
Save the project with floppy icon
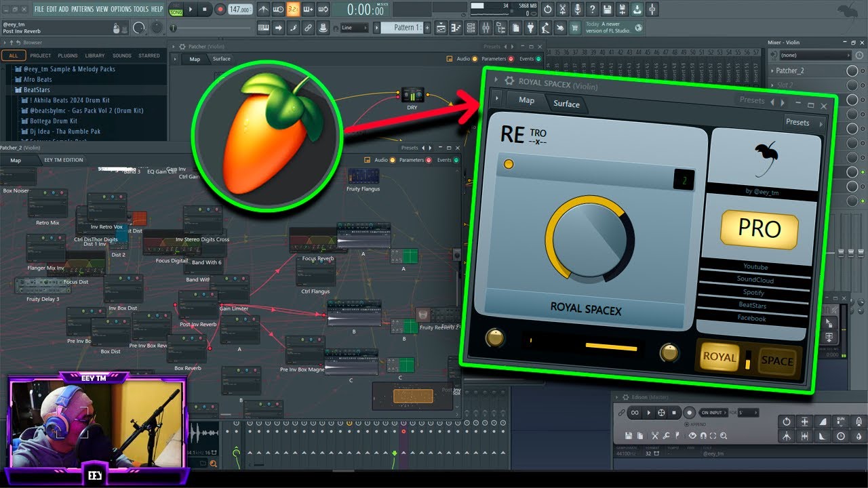click(x=607, y=9)
